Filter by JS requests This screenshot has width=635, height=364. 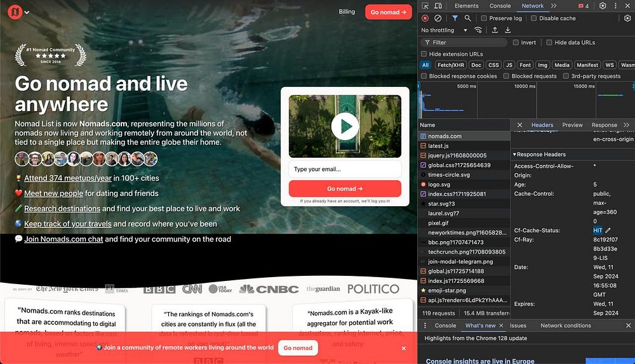pos(509,65)
